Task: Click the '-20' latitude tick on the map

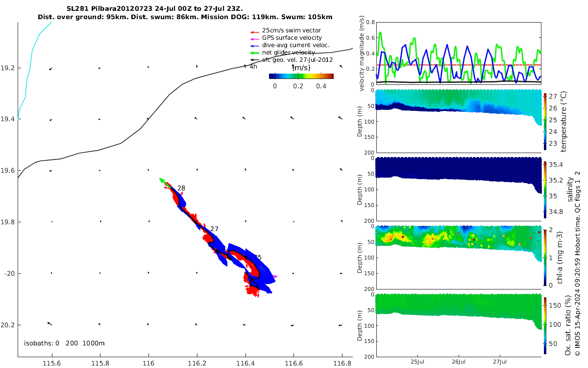Action: (x=9, y=273)
